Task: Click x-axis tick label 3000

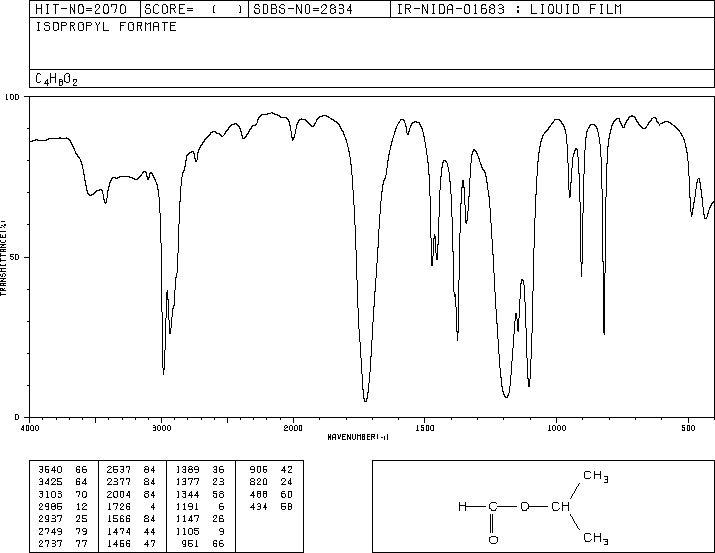Action: pos(161,428)
